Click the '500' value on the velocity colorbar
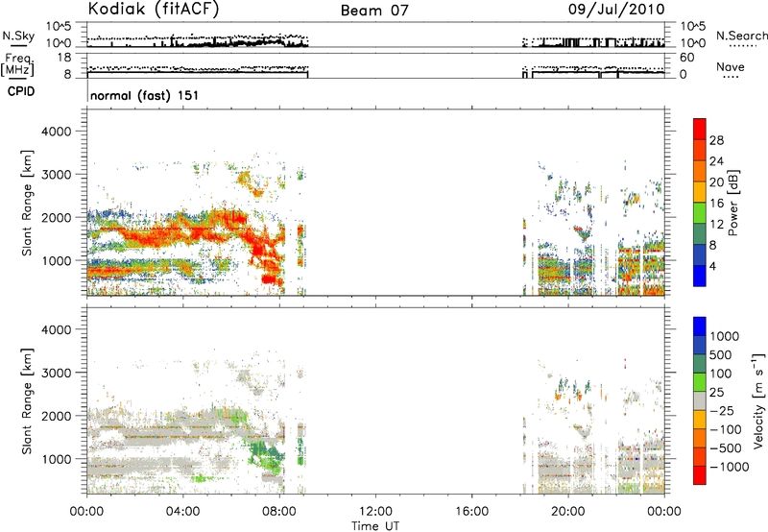 721,355
